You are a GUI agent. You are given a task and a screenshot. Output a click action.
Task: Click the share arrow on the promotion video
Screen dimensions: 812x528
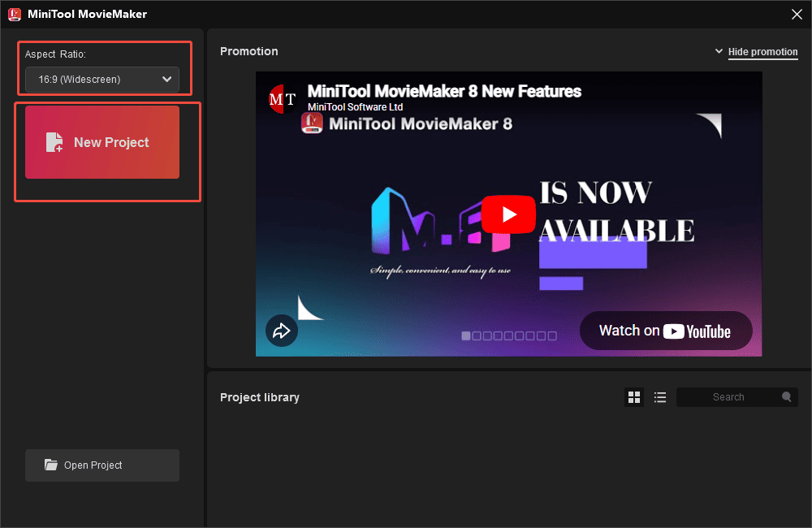pyautogui.click(x=282, y=331)
